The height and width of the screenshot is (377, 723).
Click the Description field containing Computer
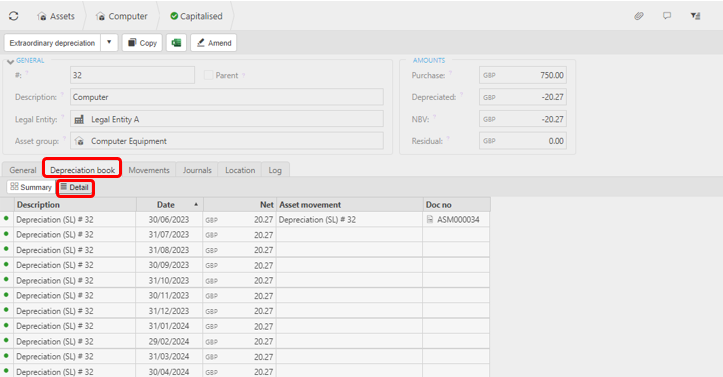227,97
